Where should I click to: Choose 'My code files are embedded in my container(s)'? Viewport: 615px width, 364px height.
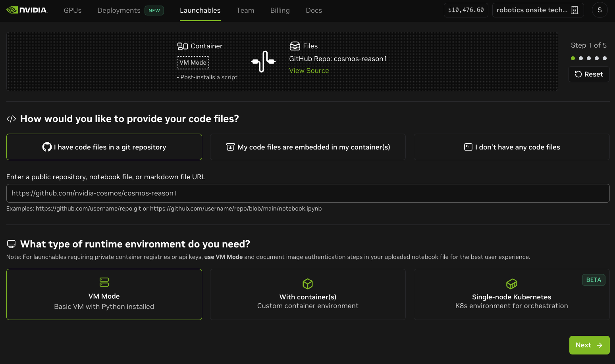(308, 147)
